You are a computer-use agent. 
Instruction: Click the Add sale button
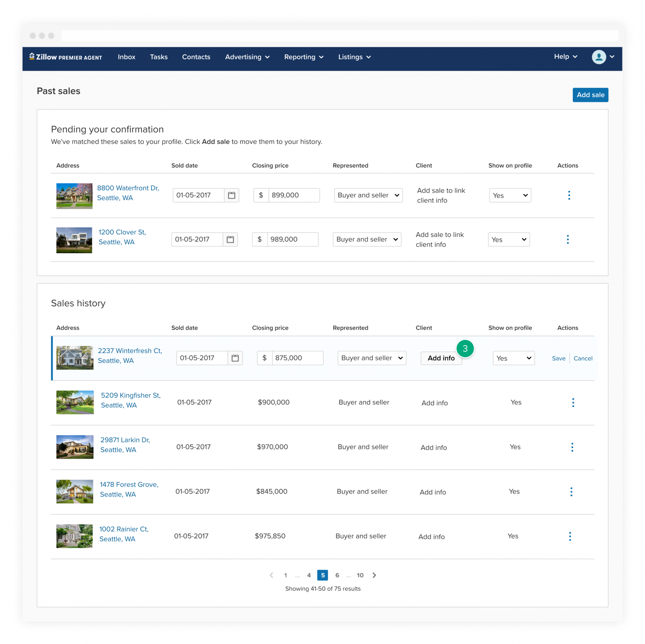[590, 95]
